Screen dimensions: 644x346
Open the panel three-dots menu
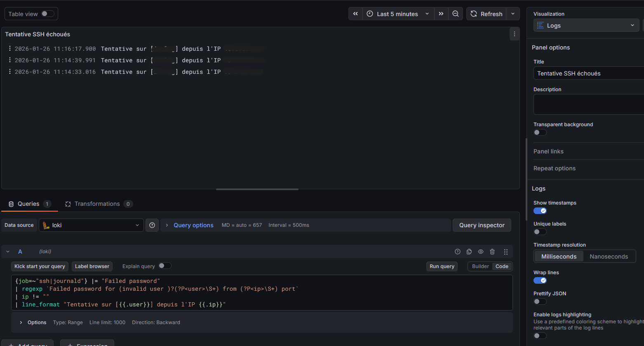514,34
